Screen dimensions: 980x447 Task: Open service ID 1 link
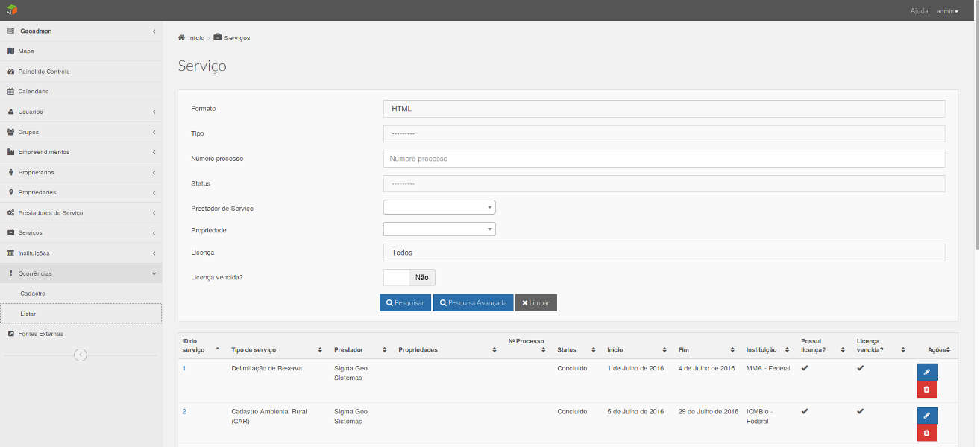click(184, 369)
